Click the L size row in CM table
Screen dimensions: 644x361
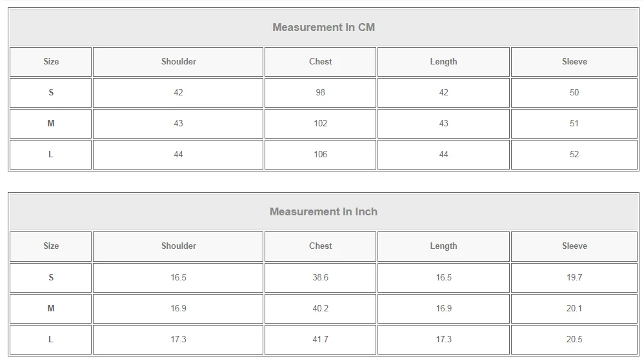(x=324, y=155)
